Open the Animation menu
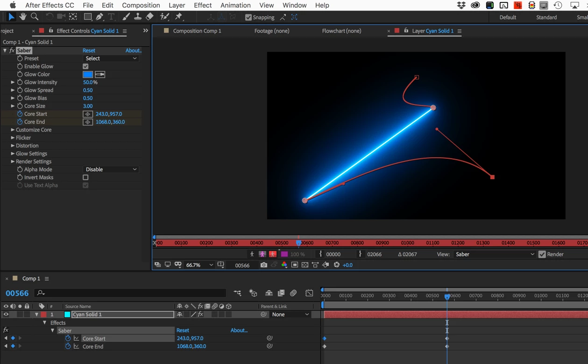The width and height of the screenshot is (588, 364). tap(235, 5)
